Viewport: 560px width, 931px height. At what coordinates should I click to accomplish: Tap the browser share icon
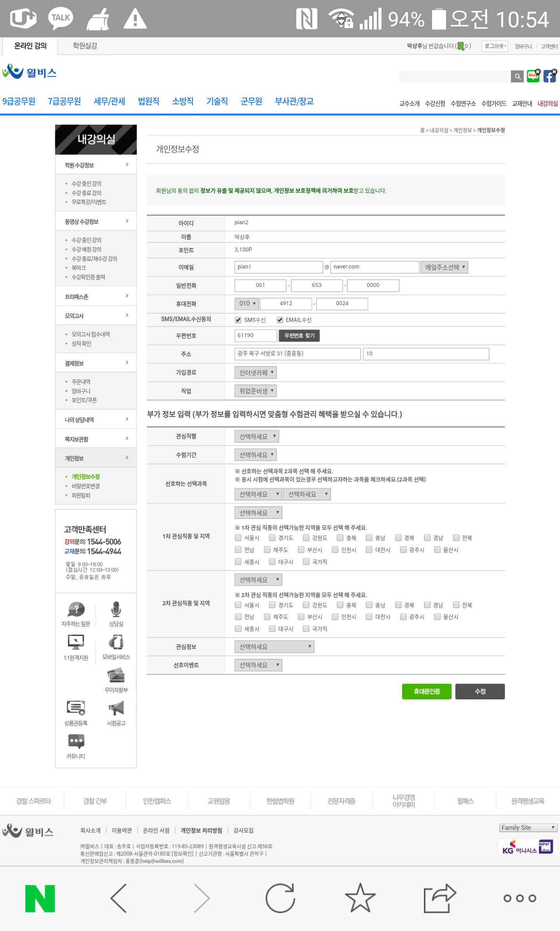pyautogui.click(x=440, y=898)
